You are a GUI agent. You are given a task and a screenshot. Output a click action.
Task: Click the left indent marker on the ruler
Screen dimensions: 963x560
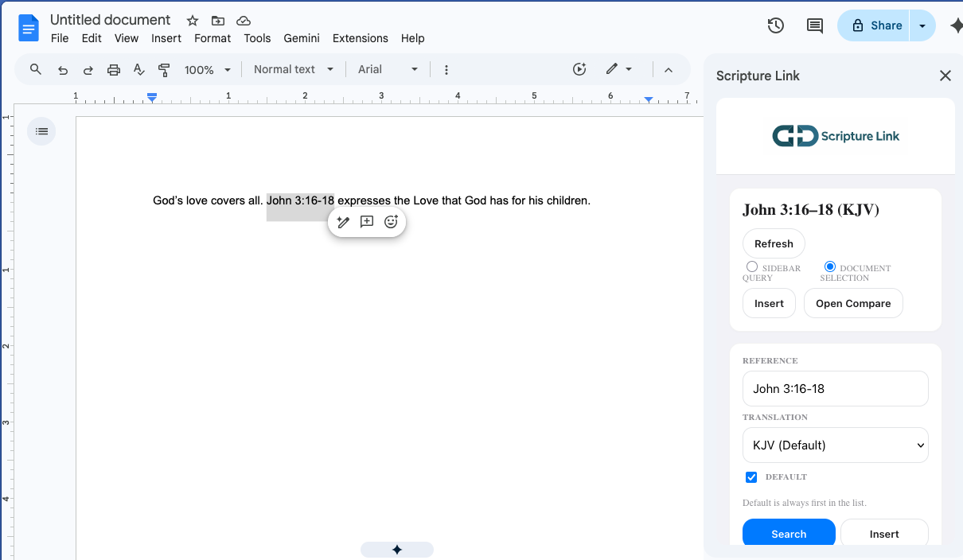point(152,97)
